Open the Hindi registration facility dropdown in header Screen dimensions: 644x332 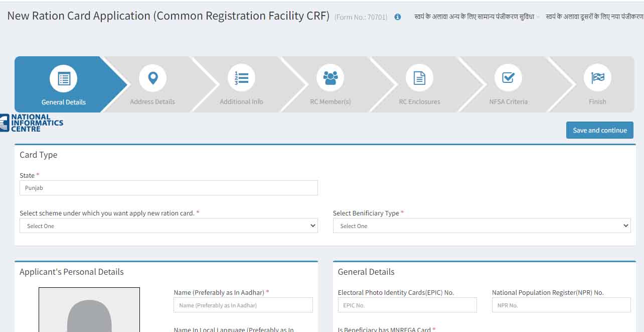point(473,17)
